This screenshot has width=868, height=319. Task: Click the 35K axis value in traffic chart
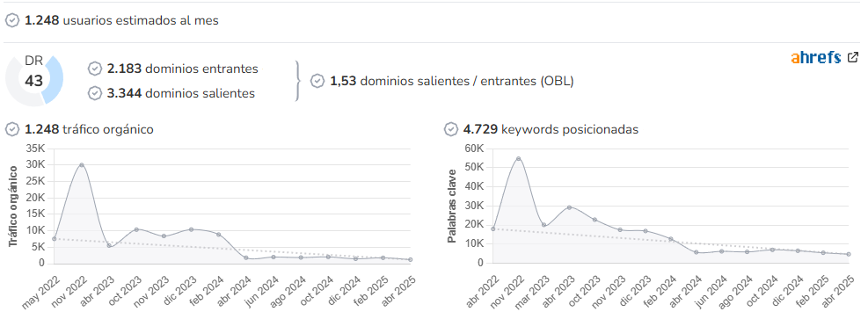click(x=36, y=149)
